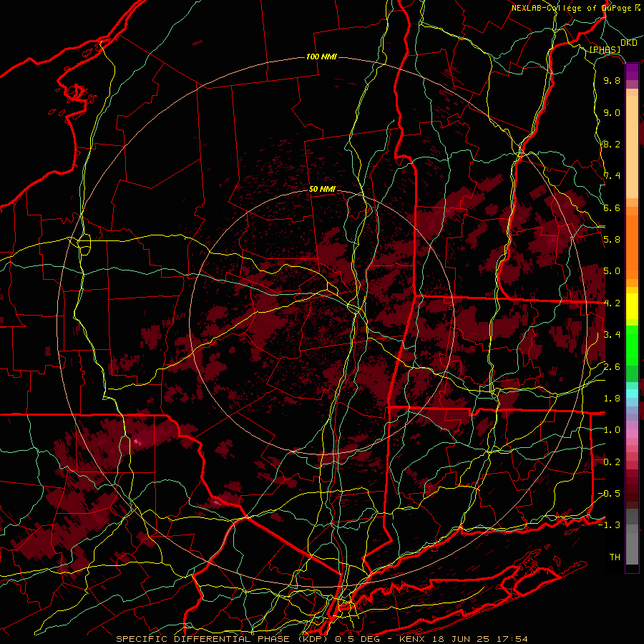Click the TH threshold label on scale
644x644 pixels.
click(x=615, y=557)
